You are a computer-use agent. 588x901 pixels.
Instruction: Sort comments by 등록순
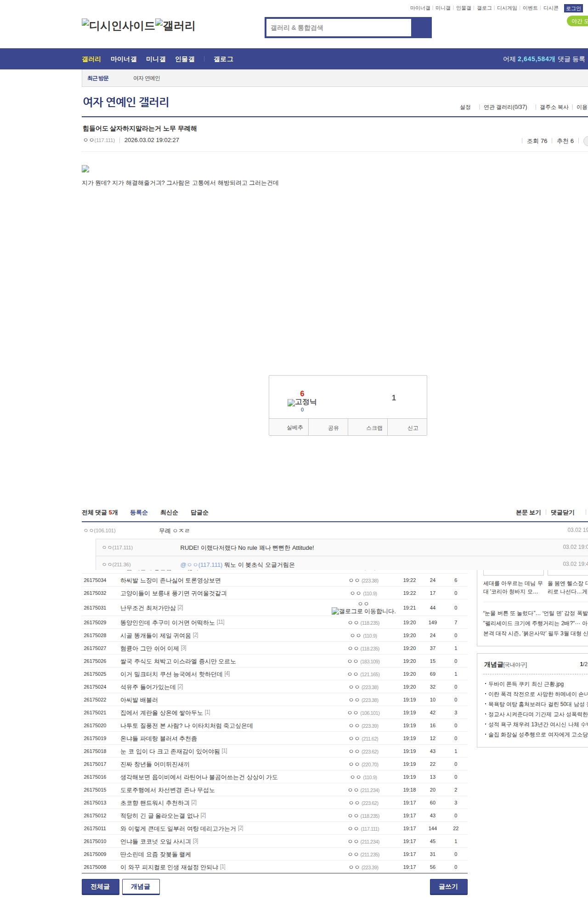click(x=139, y=513)
